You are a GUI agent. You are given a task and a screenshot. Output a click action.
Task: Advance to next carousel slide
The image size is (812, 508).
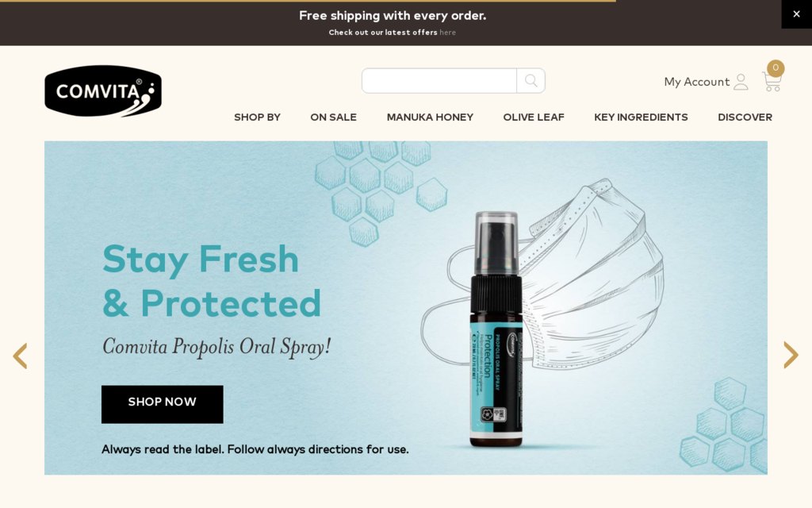[791, 355]
